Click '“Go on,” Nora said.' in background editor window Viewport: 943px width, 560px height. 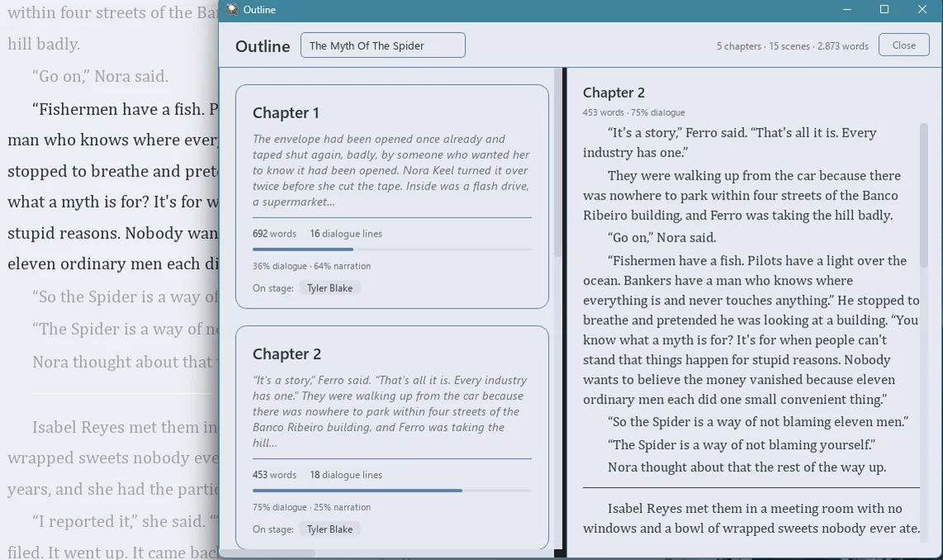[100, 76]
